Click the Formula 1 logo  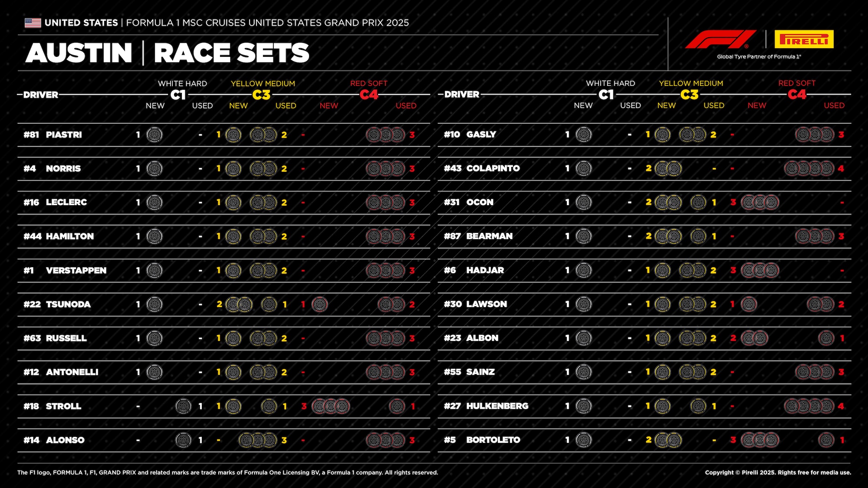(720, 39)
